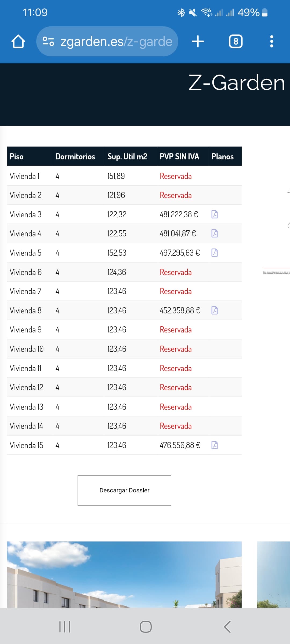Select the PVP SIN IVA column header

[x=179, y=156]
